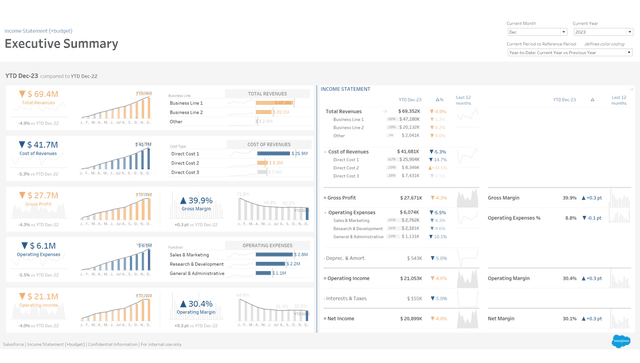Click the arrow next to Total Revenues row

click(384, 111)
